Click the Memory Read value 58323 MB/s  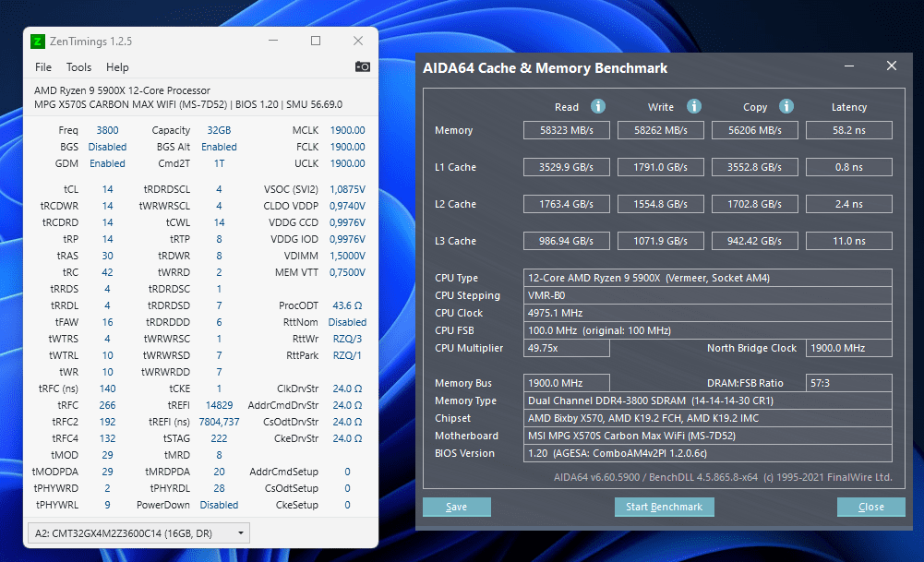click(x=566, y=130)
